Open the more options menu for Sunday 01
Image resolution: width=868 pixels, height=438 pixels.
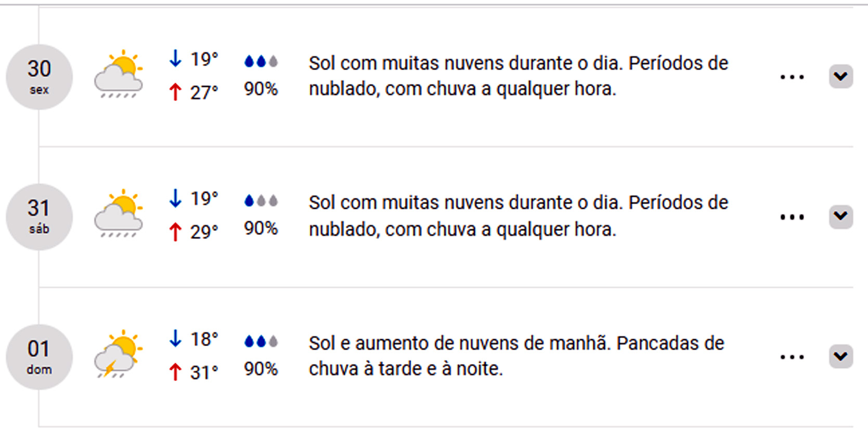792,357
